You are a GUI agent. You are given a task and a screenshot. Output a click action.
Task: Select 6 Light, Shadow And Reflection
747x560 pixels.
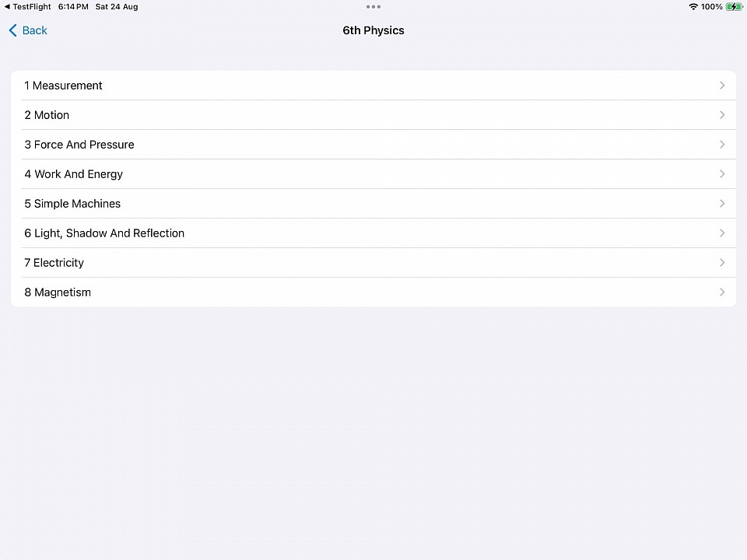coord(373,233)
